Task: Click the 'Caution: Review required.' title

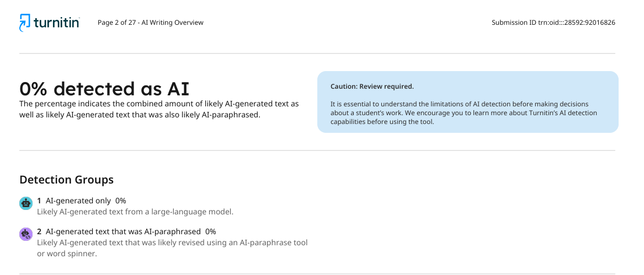Action: point(372,87)
